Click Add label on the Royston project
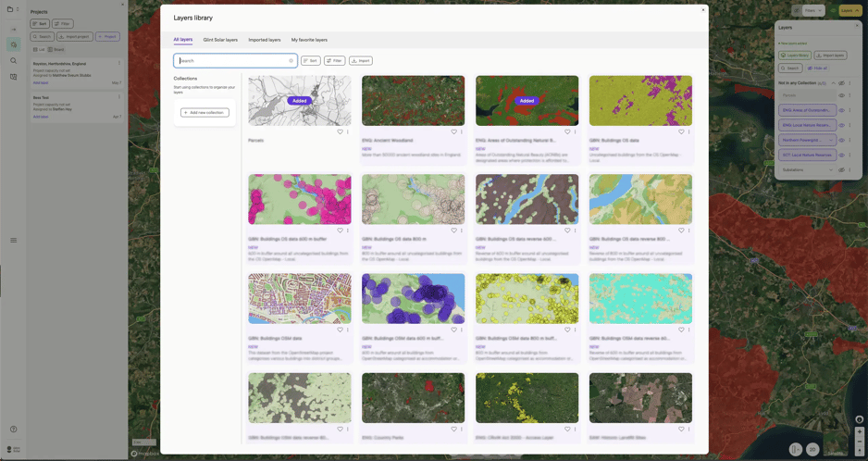 click(x=41, y=83)
